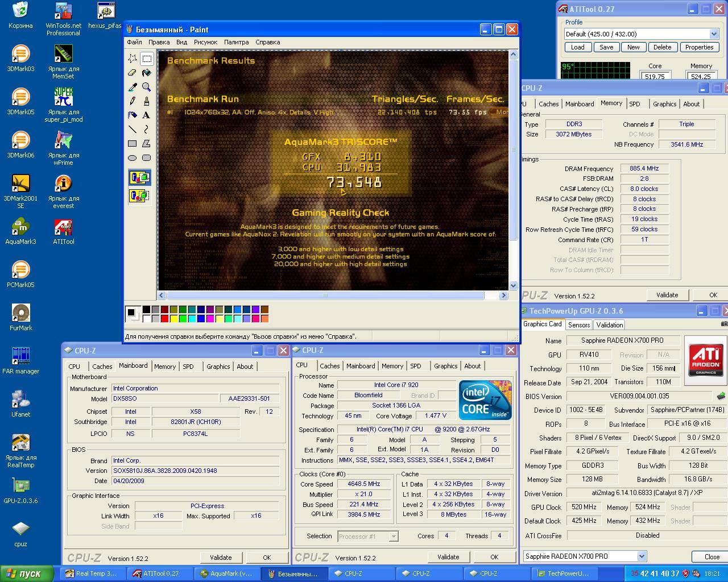
Task: Open the ATITool desktop shortcut
Action: [63, 231]
